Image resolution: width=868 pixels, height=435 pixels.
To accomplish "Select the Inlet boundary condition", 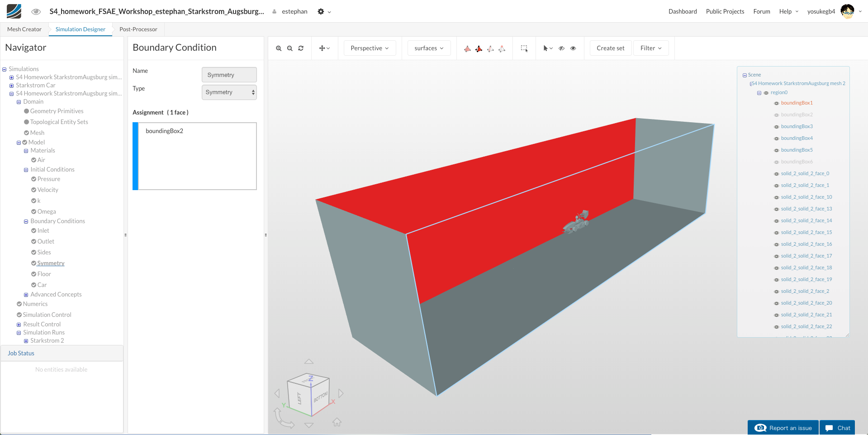I will tap(43, 231).
